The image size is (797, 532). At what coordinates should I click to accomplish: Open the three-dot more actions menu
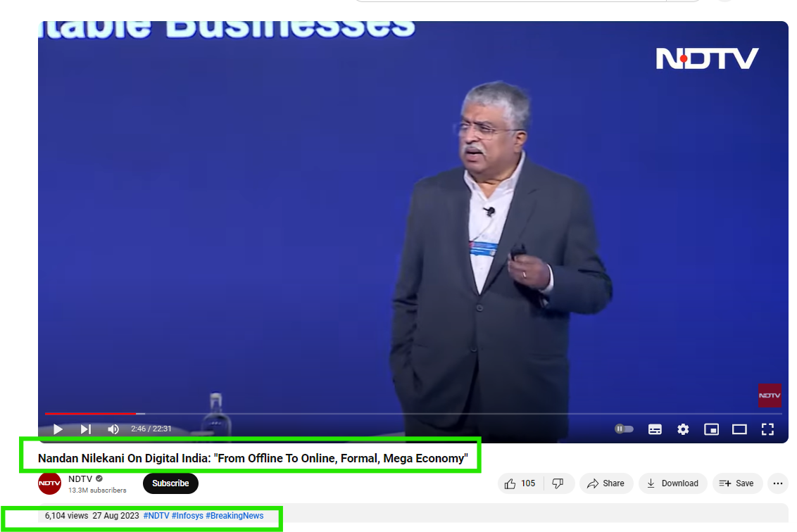coord(777,483)
